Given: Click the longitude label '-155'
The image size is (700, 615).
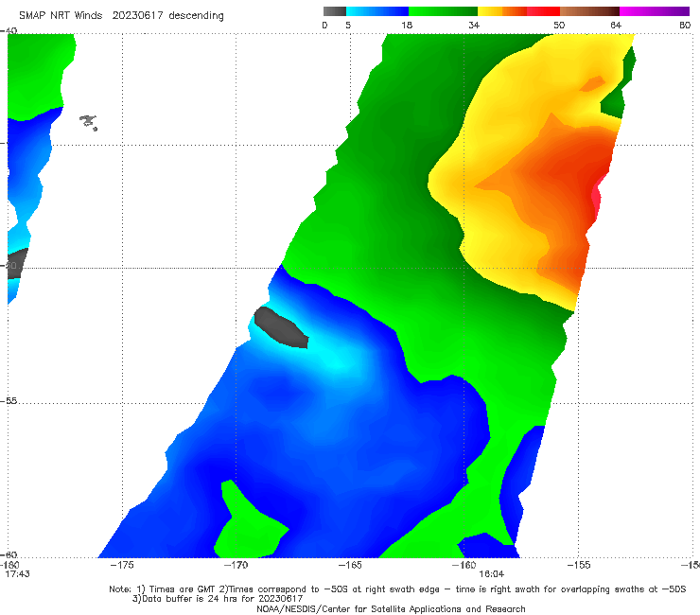Looking at the screenshot, I should (x=578, y=565).
